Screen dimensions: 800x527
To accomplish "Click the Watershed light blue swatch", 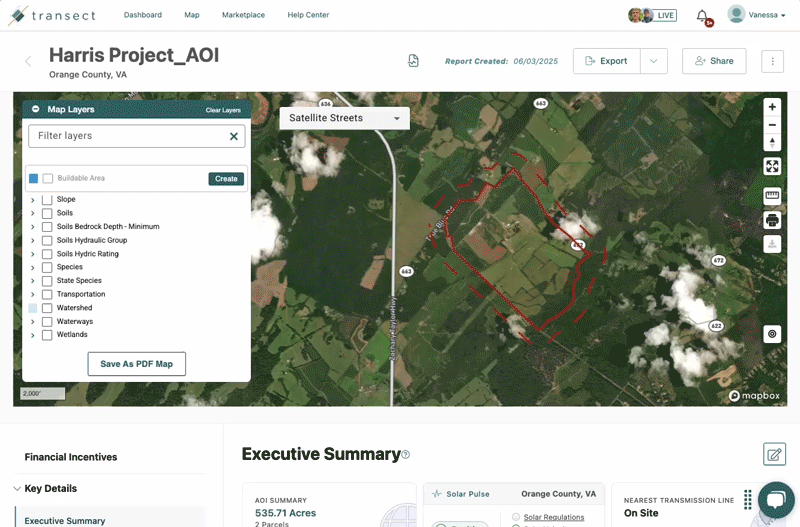I will [33, 308].
